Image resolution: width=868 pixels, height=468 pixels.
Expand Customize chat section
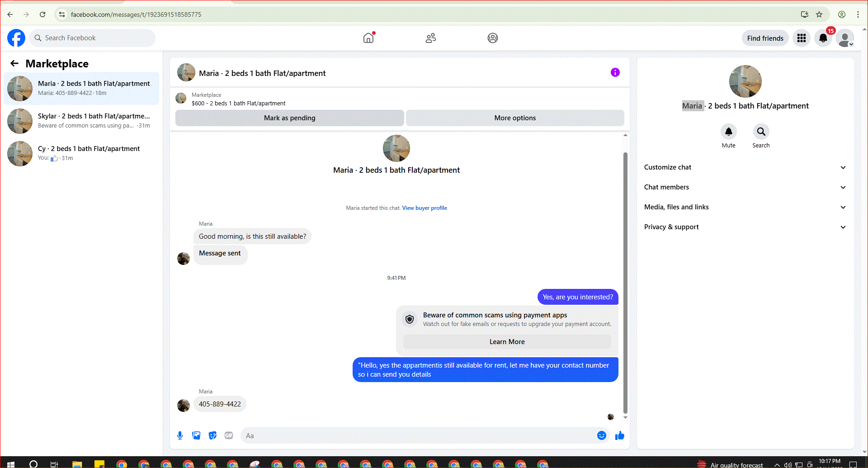point(745,167)
